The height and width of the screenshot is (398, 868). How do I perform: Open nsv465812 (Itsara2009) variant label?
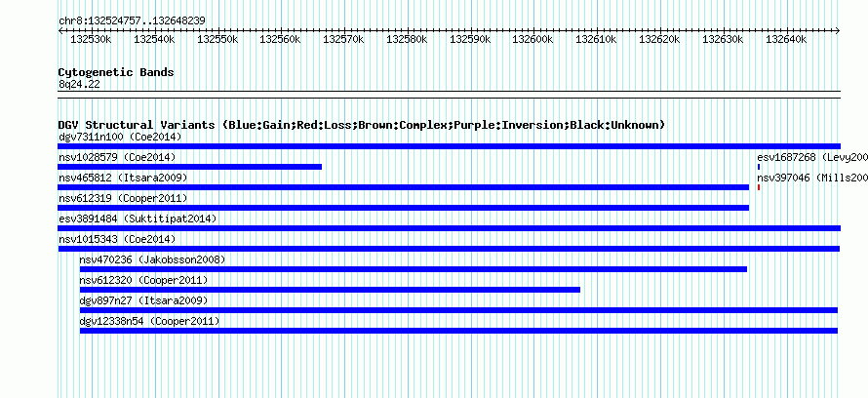click(x=123, y=178)
